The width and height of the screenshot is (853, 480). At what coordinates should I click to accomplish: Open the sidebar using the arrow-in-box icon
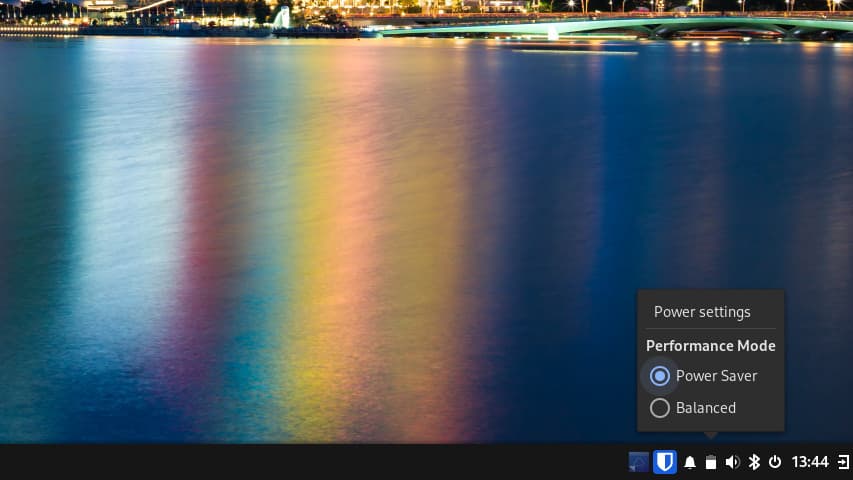point(843,462)
